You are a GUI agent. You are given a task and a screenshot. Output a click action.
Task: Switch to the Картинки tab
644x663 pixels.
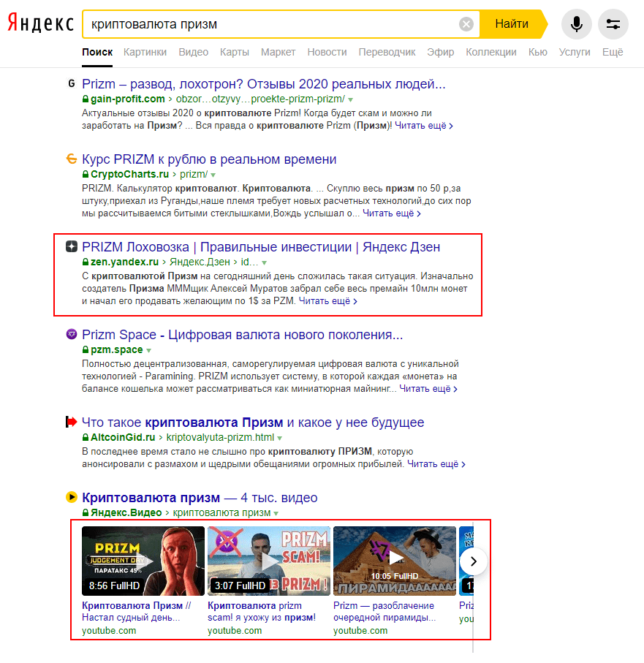(145, 52)
